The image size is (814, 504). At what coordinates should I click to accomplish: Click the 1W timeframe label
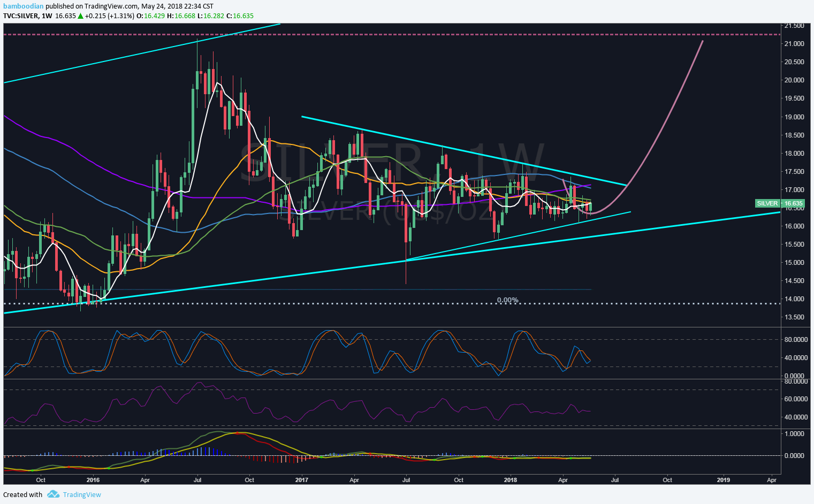coord(47,16)
